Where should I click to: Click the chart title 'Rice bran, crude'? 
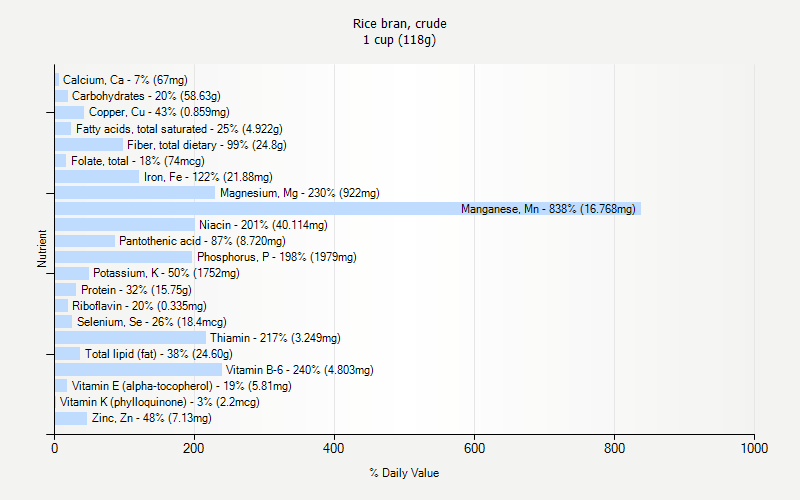(x=399, y=23)
